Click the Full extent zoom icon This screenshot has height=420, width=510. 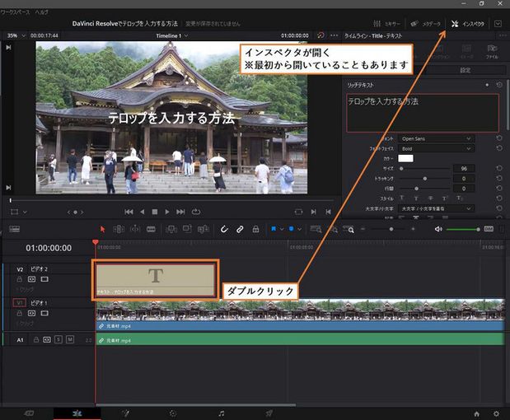(316, 229)
